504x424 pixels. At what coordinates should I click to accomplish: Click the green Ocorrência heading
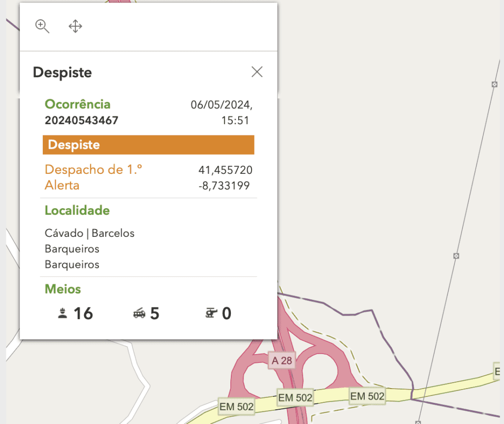[78, 104]
